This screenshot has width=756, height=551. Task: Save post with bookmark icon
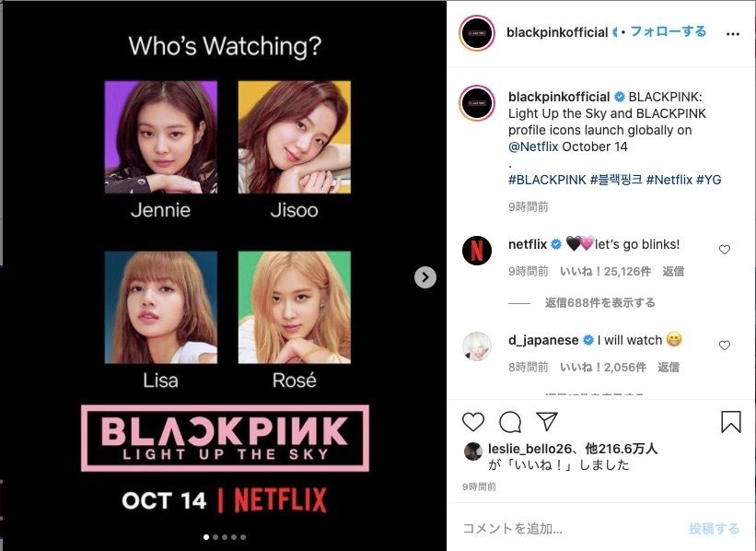pos(731,422)
